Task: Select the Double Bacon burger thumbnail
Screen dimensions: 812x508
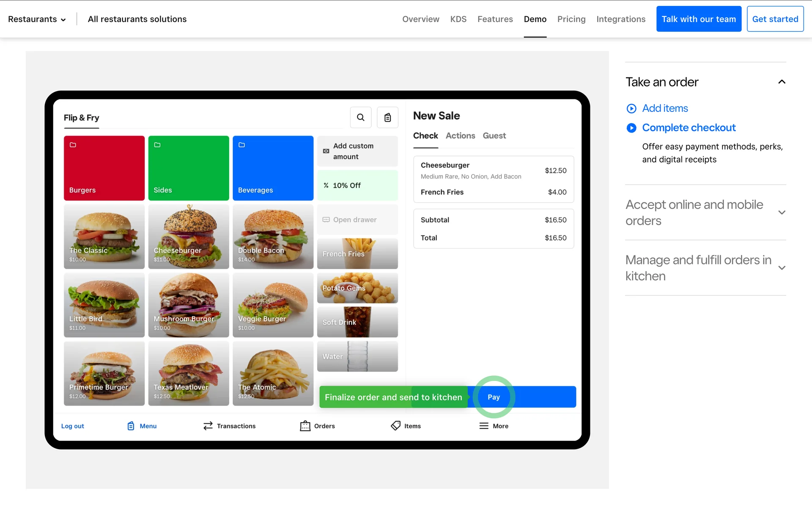Action: [x=273, y=237]
